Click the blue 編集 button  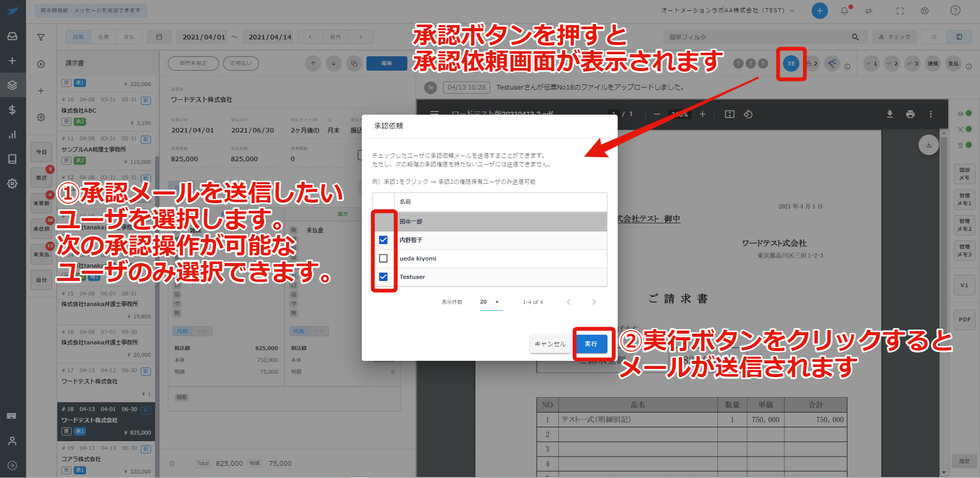(387, 63)
